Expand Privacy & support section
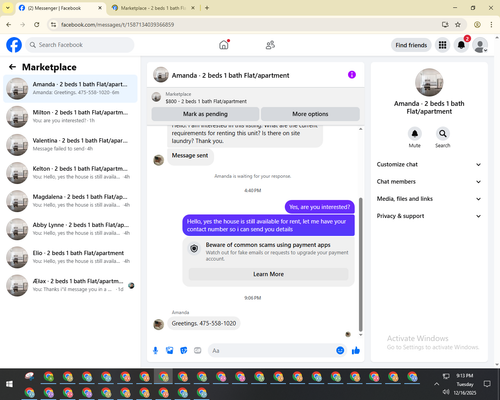Screen dimensions: 500x400 click(429, 216)
